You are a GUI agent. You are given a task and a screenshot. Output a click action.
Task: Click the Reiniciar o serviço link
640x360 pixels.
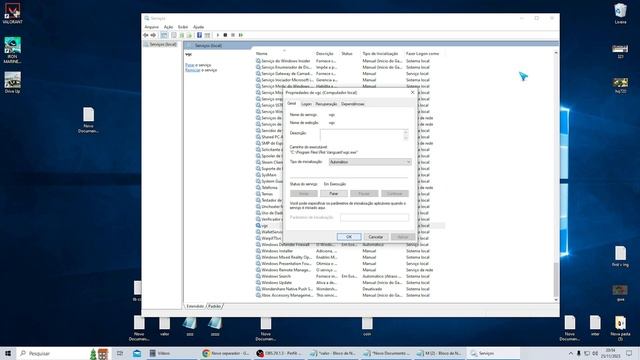pos(193,70)
